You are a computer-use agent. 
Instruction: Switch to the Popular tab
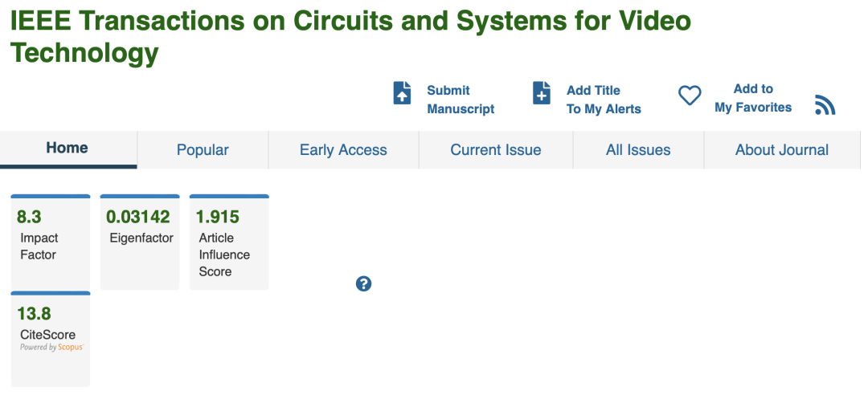203,150
